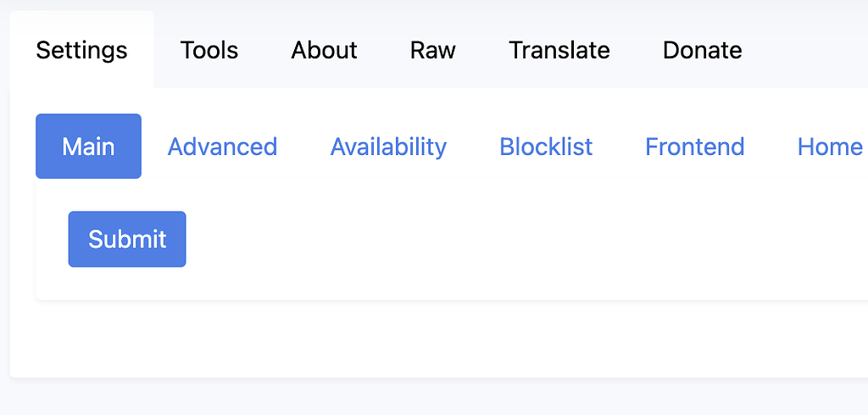Switch to Advanced settings sub-tab
This screenshot has width=868, height=415.
(x=222, y=147)
